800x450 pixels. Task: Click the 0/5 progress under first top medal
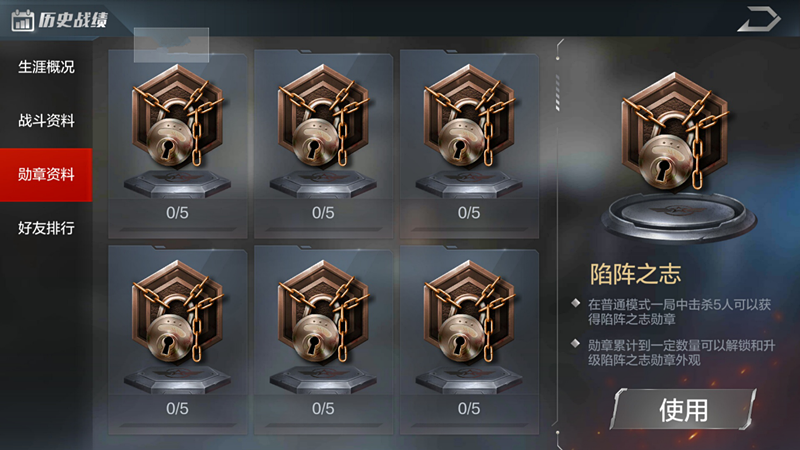point(178,213)
